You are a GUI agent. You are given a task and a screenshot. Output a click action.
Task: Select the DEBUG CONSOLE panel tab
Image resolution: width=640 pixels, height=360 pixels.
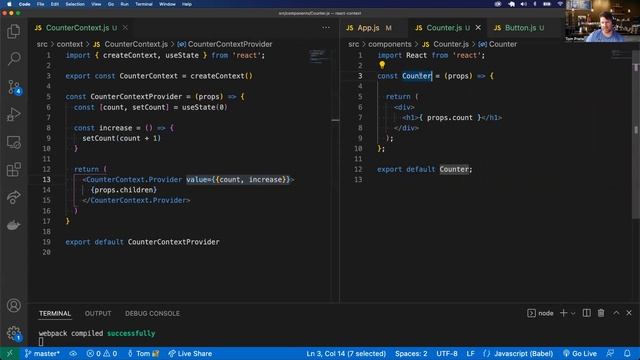tap(152, 313)
